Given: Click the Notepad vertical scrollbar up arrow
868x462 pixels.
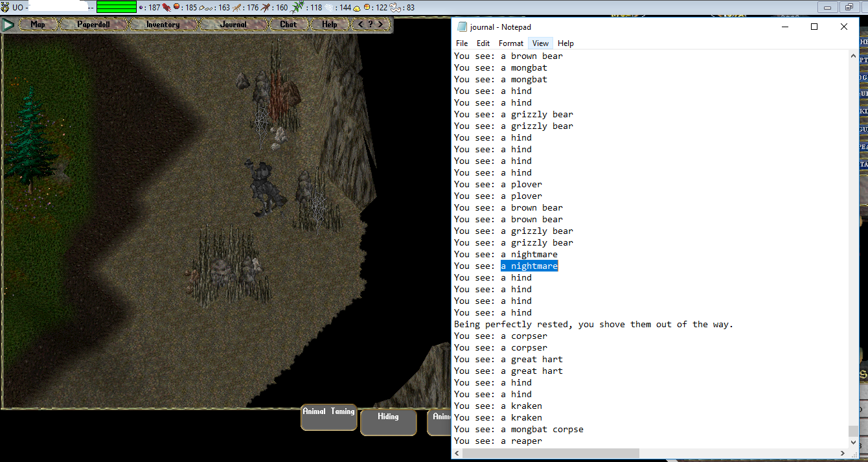Looking at the screenshot, I should point(853,56).
